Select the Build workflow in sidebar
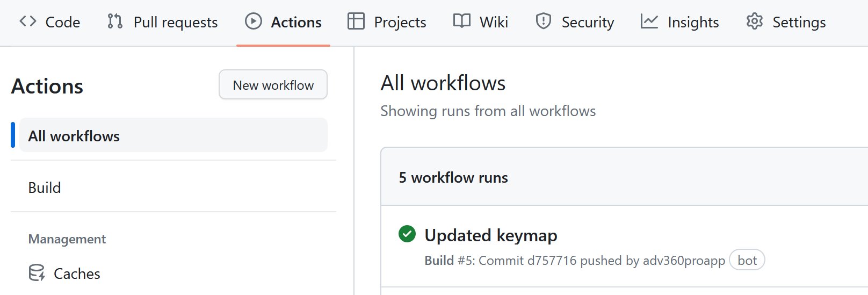The image size is (868, 295). (173, 187)
